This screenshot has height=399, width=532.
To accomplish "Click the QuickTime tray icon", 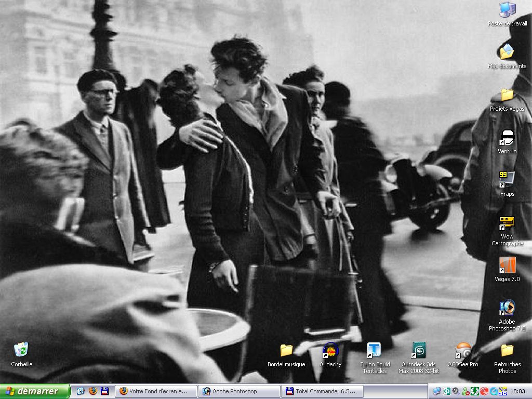I will tap(494, 392).
